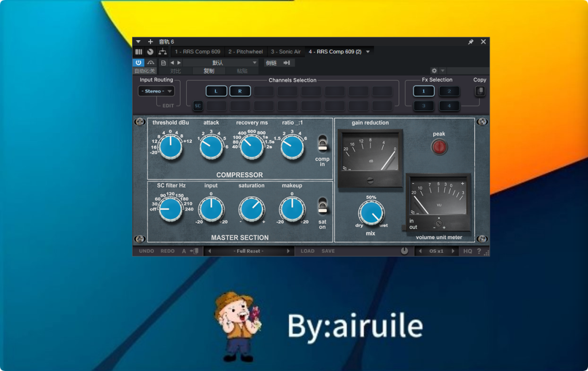588x371 pixels.
Task: Click the VU meter trim screw
Action: tap(439, 223)
